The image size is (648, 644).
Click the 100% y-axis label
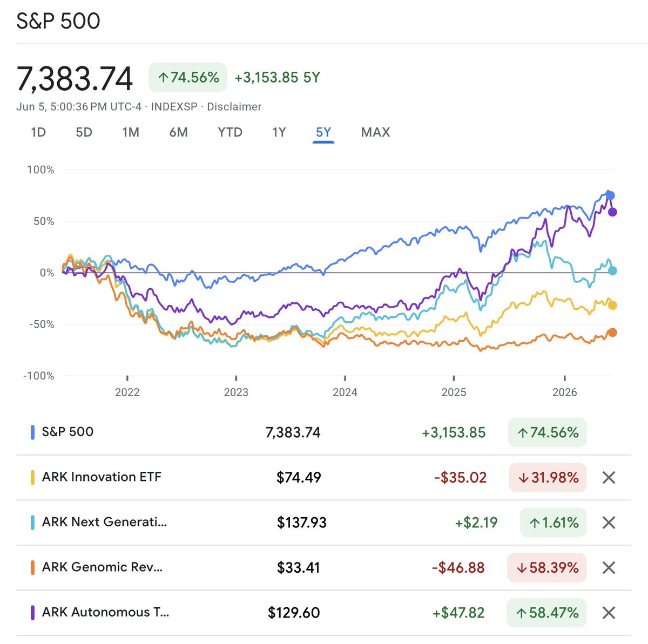pyautogui.click(x=40, y=170)
